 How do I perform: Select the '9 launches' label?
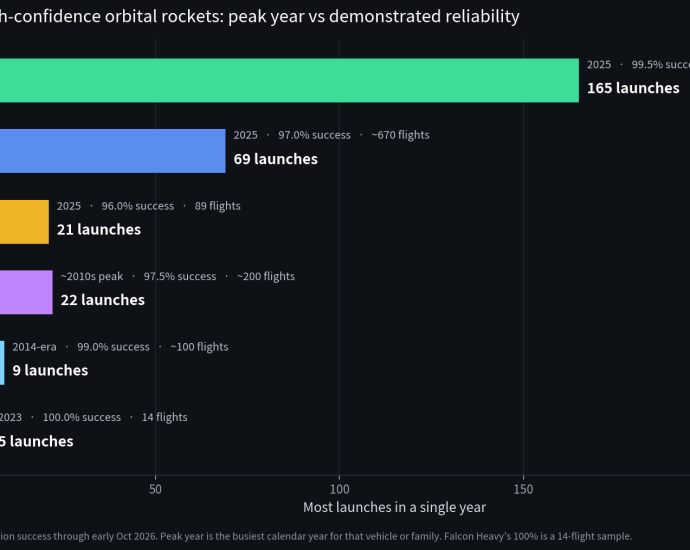click(50, 370)
